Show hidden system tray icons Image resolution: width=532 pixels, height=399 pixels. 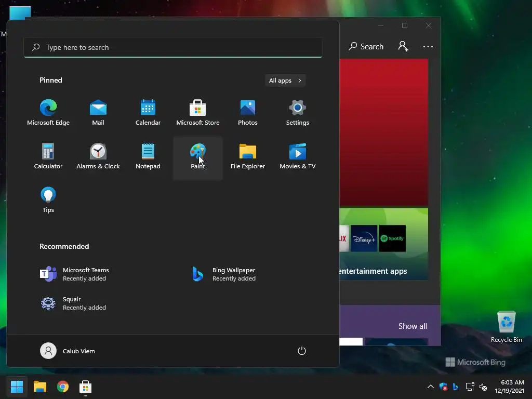tap(431, 387)
